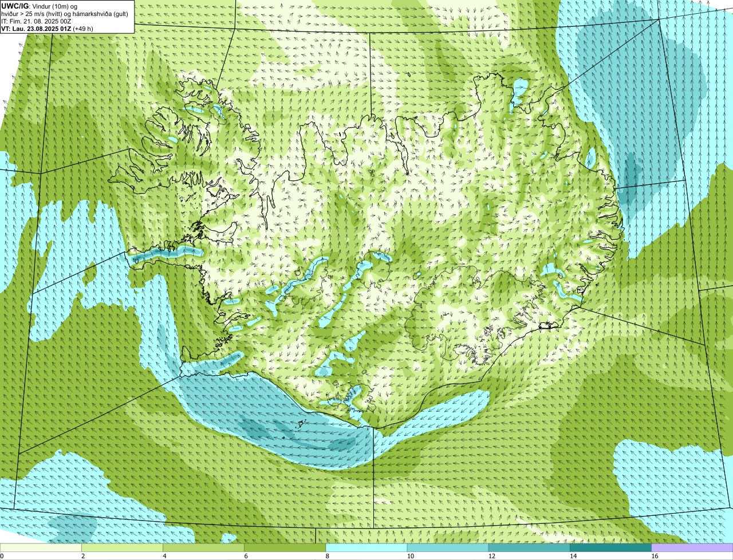Image resolution: width=733 pixels, height=560 pixels.
Task: Click the 4–6 m/s green legend swatch
Action: click(203, 547)
